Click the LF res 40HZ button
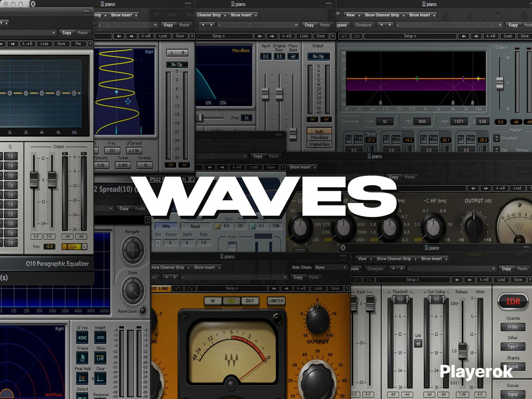This screenshot has width=532, height=399. [x=82, y=338]
